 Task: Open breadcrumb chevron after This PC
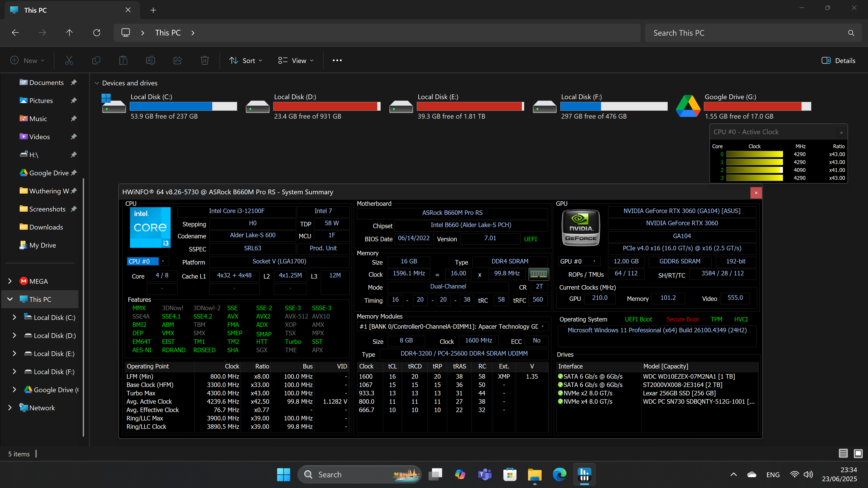(193, 33)
